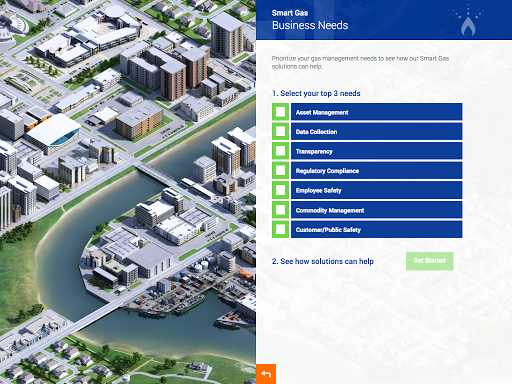This screenshot has height=384, width=512.
Task: Click the Smart Gas flame logo
Action: (x=468, y=21)
